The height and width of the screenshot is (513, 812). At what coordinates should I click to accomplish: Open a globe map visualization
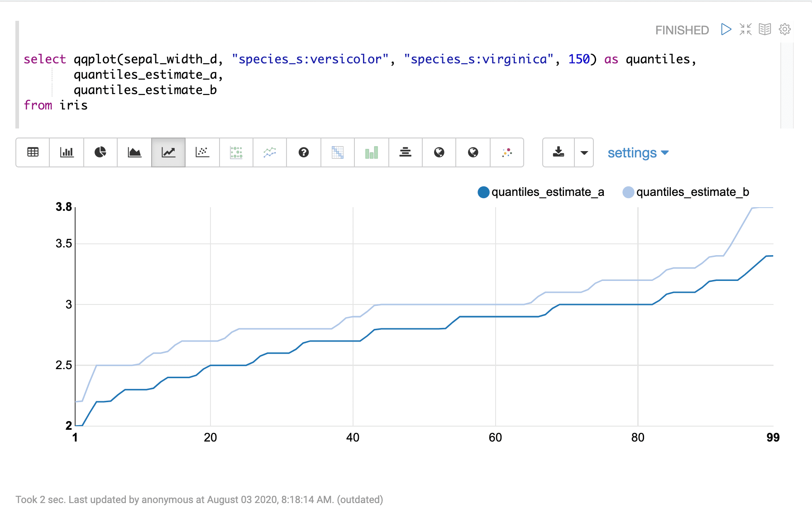(x=439, y=152)
